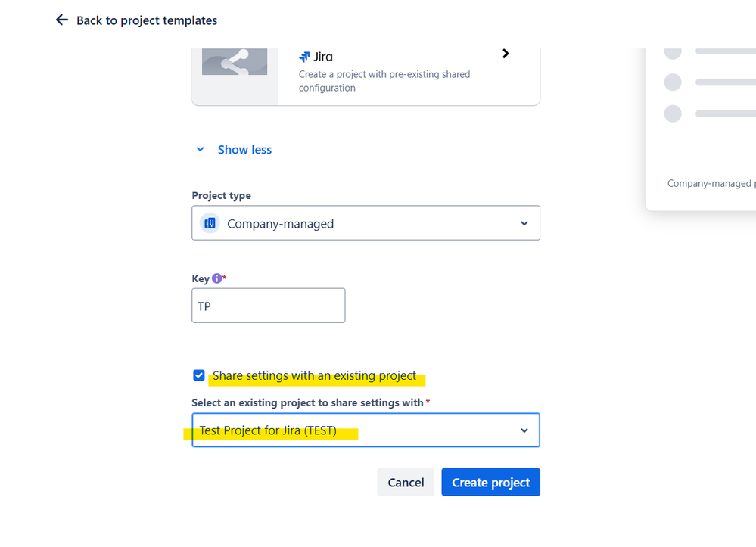Click the Share settings checkbox label text
756x547 pixels.
[x=314, y=375]
